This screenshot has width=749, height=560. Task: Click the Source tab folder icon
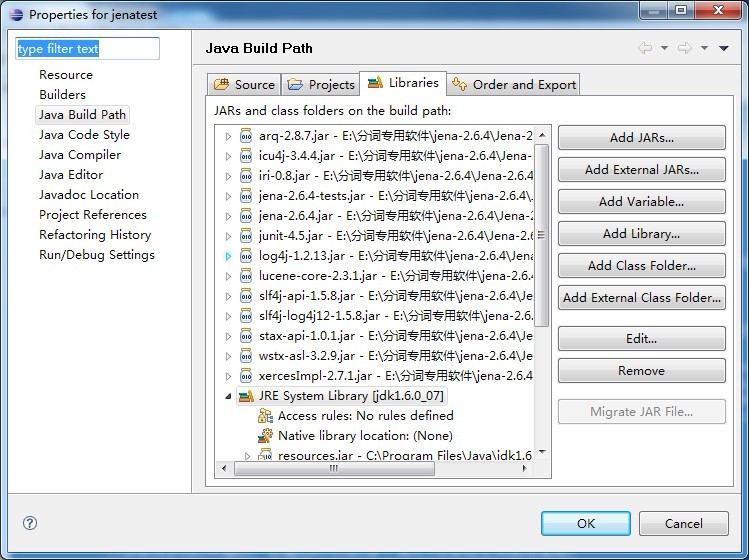click(x=221, y=85)
